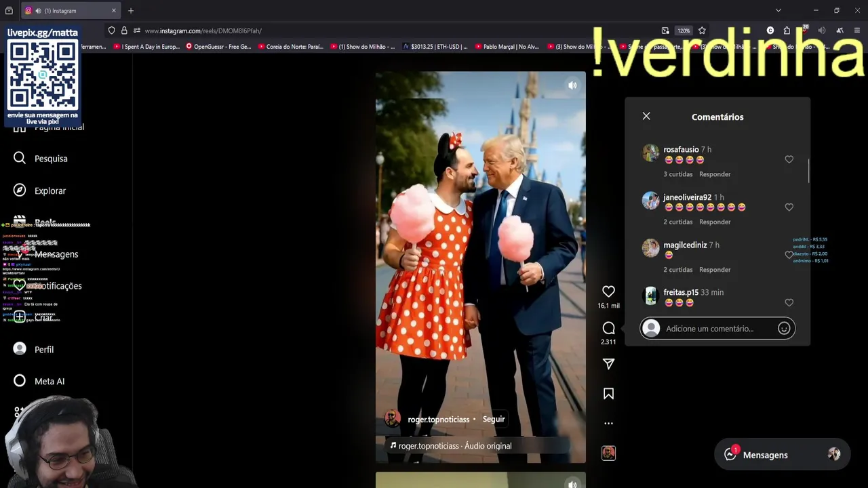The height and width of the screenshot is (488, 868).
Task: Like freitas.p15's comment
Action: click(789, 303)
